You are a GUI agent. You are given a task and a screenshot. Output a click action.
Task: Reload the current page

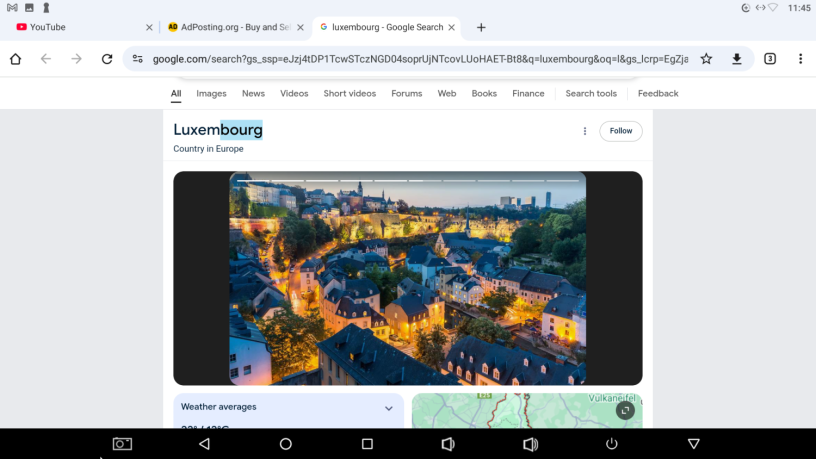(x=107, y=59)
